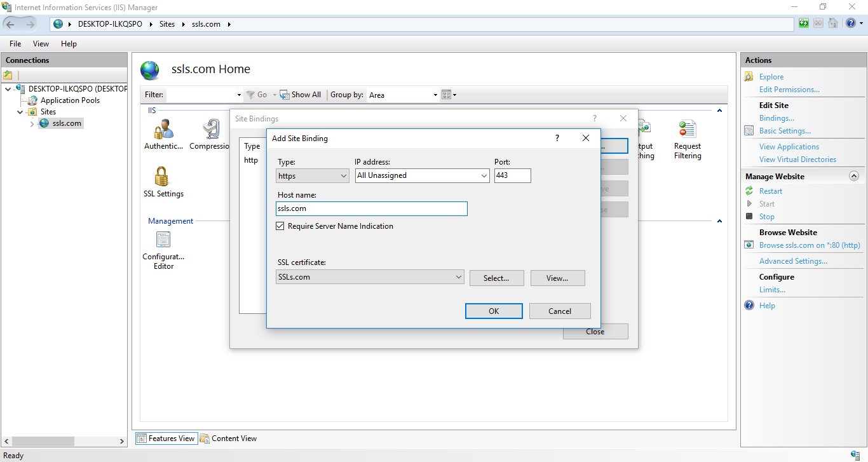Click the green Refresh Page icon
The width and height of the screenshot is (868, 462).
click(x=804, y=24)
